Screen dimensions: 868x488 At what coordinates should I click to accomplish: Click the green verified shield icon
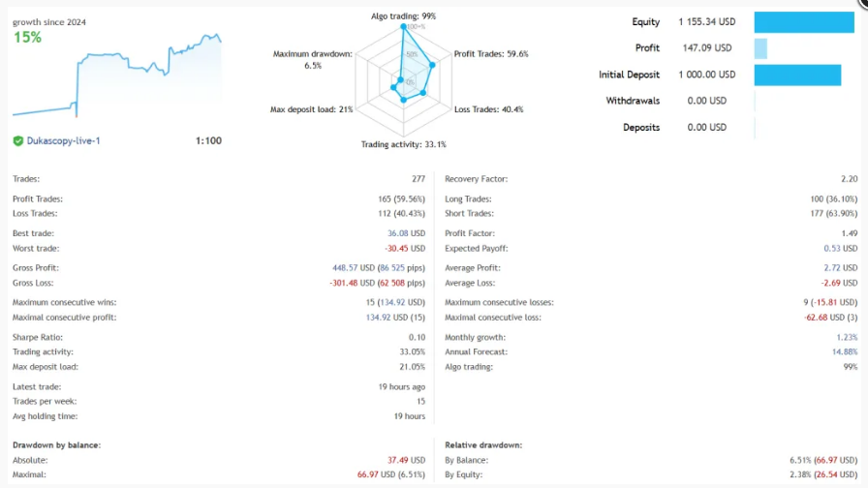pyautogui.click(x=17, y=141)
